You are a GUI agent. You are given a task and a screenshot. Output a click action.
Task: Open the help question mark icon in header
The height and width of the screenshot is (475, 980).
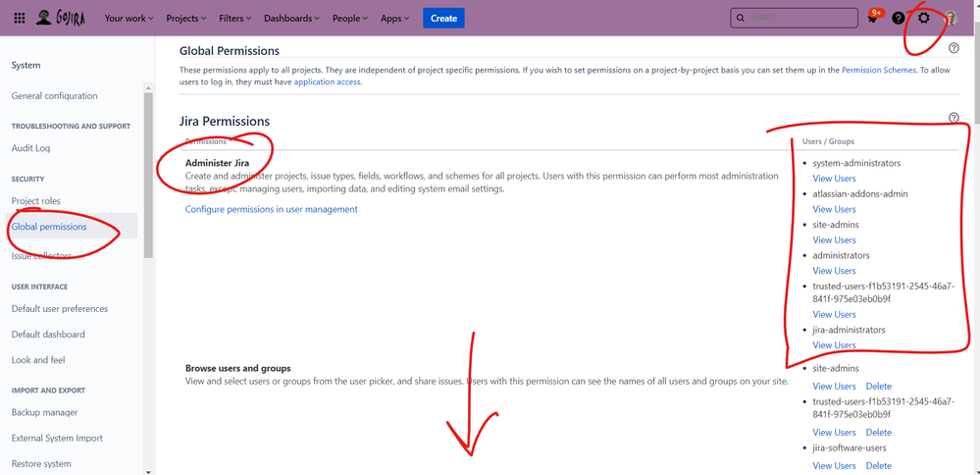coord(899,18)
